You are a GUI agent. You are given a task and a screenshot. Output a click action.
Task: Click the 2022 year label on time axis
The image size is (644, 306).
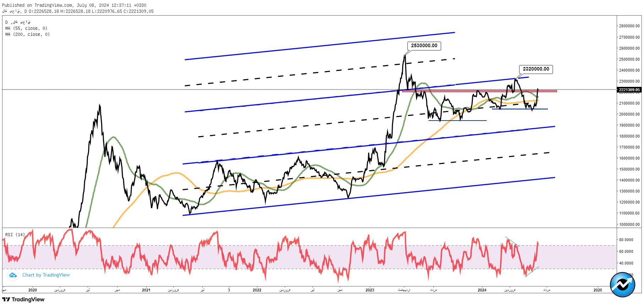tap(257, 290)
